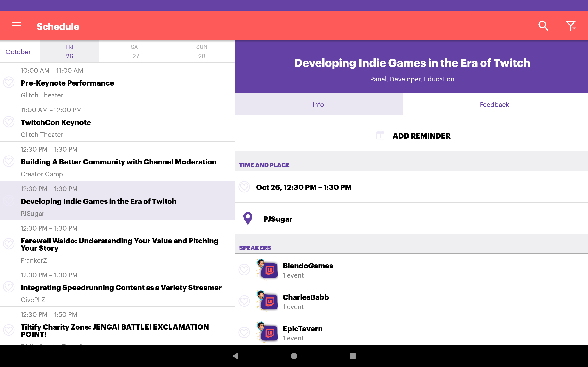The width and height of the screenshot is (588, 367).
Task: Open CharlesBabb speaker avatar
Action: (x=267, y=301)
